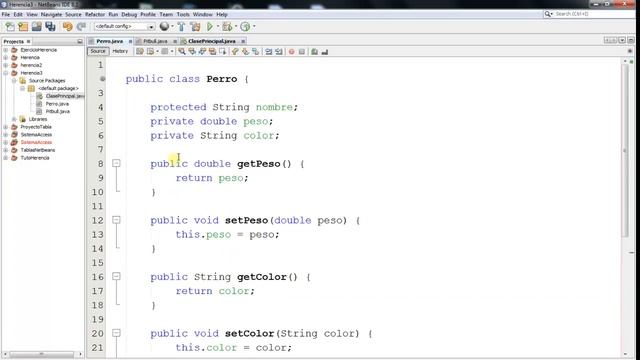Click the Clean and Build icon
Viewport: 640px width, 360px height.
(195, 27)
